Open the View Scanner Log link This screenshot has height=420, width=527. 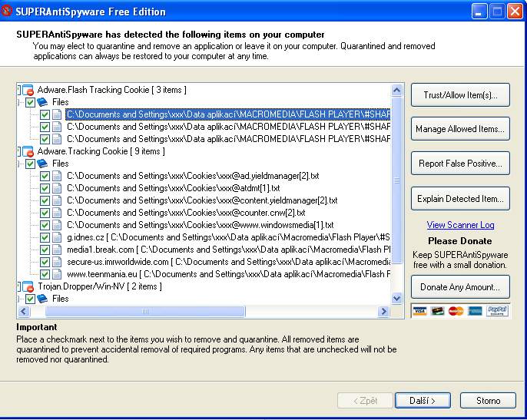(460, 225)
